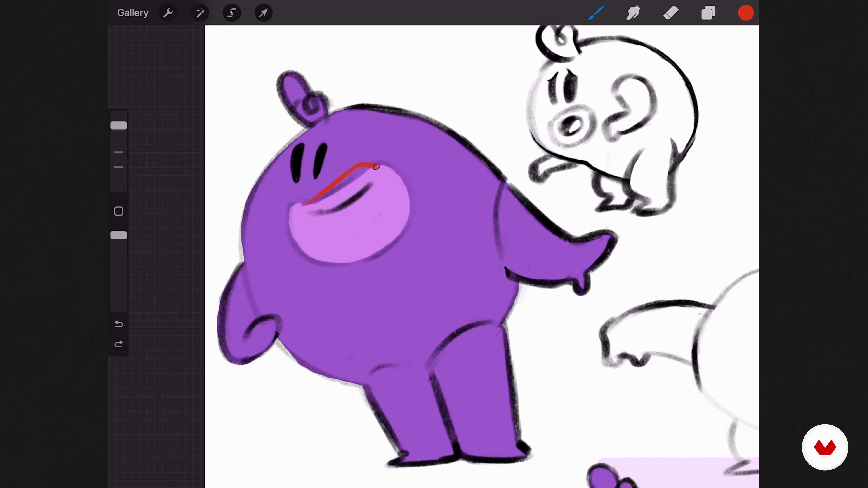This screenshot has height=488, width=868.
Task: Redo the last undone stroke
Action: [119, 344]
